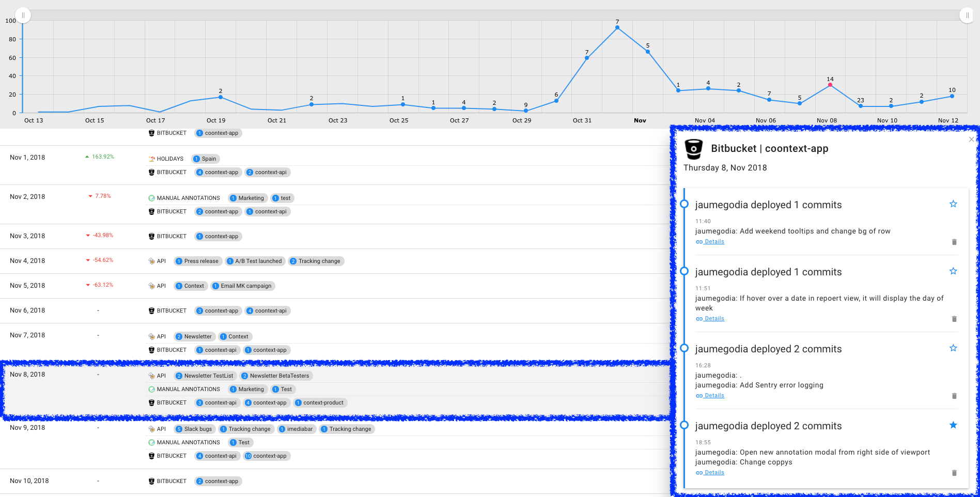Delete the 11:51 commit entry with trash icon
Image resolution: width=980 pixels, height=497 pixels.
click(x=954, y=319)
